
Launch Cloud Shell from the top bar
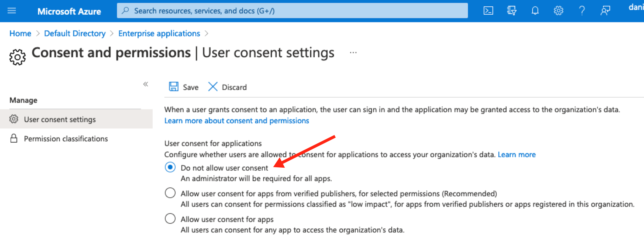tap(488, 11)
